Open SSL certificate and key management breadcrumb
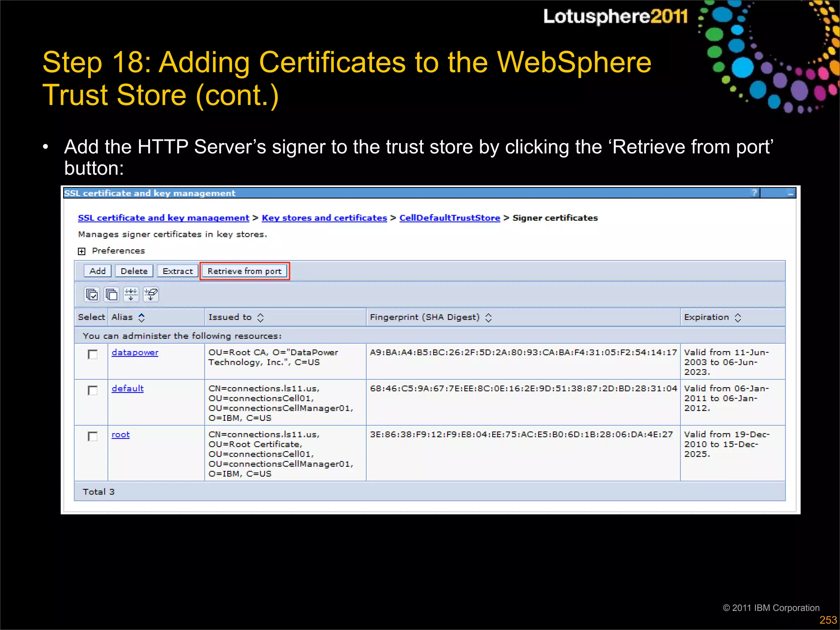Viewport: 840px width, 630px height. click(x=164, y=218)
